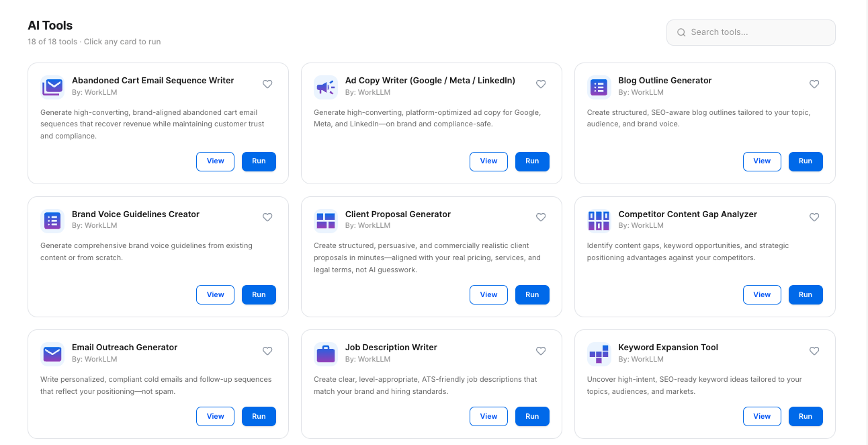This screenshot has height=445, width=868.
Task: View the Email Outreach Generator details
Action: point(215,416)
